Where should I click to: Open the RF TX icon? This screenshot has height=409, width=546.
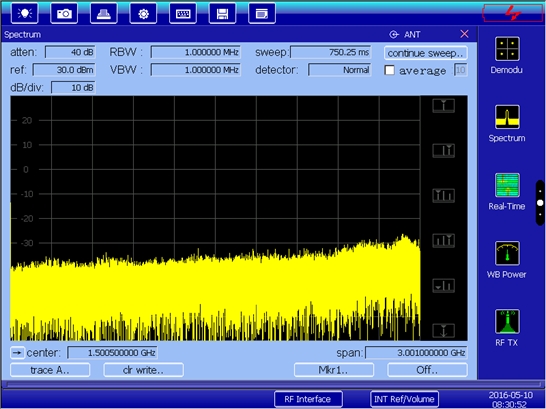coord(507,322)
